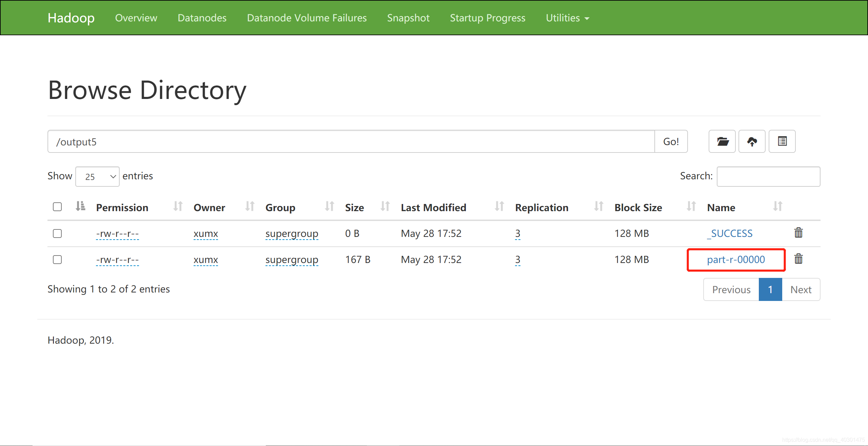Open the part-r-00000 file link

pos(735,260)
